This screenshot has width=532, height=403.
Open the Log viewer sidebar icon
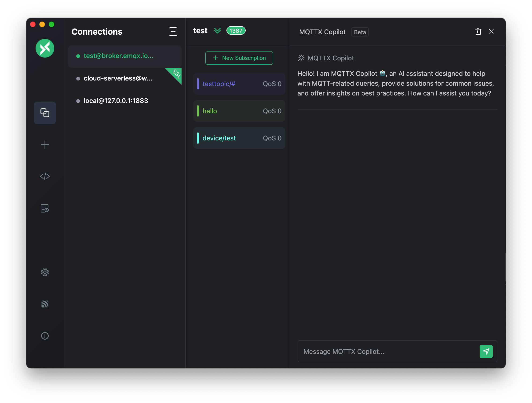click(x=45, y=208)
